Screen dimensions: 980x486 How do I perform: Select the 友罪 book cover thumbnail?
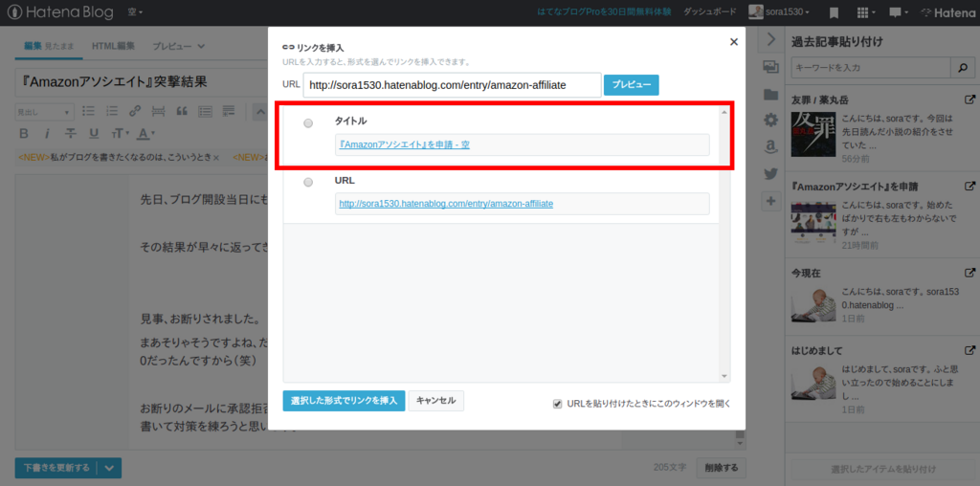point(813,134)
